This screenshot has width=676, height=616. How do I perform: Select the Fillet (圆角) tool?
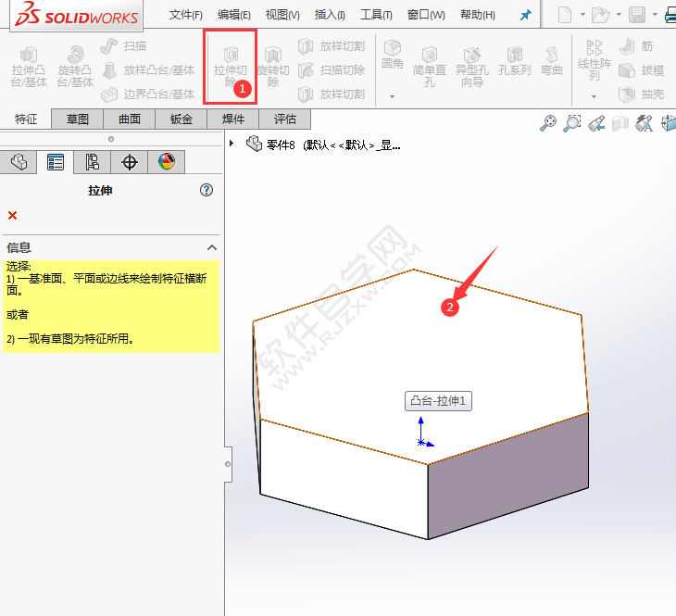pos(393,55)
